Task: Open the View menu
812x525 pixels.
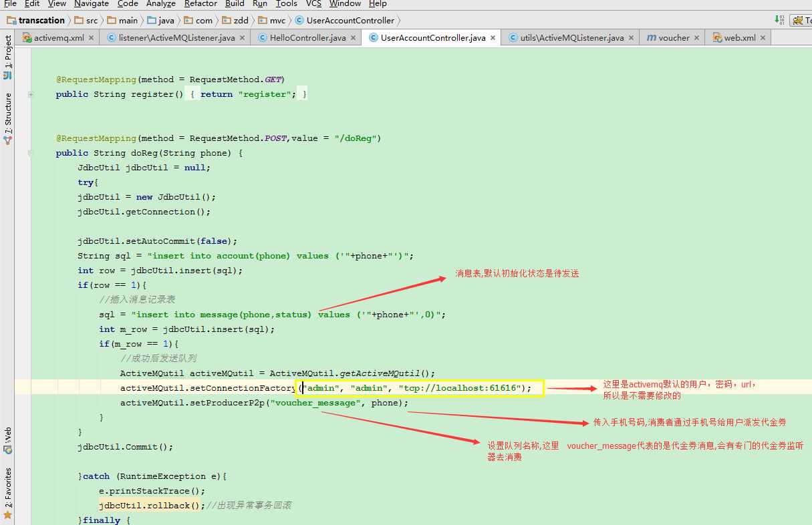Action: pos(57,3)
